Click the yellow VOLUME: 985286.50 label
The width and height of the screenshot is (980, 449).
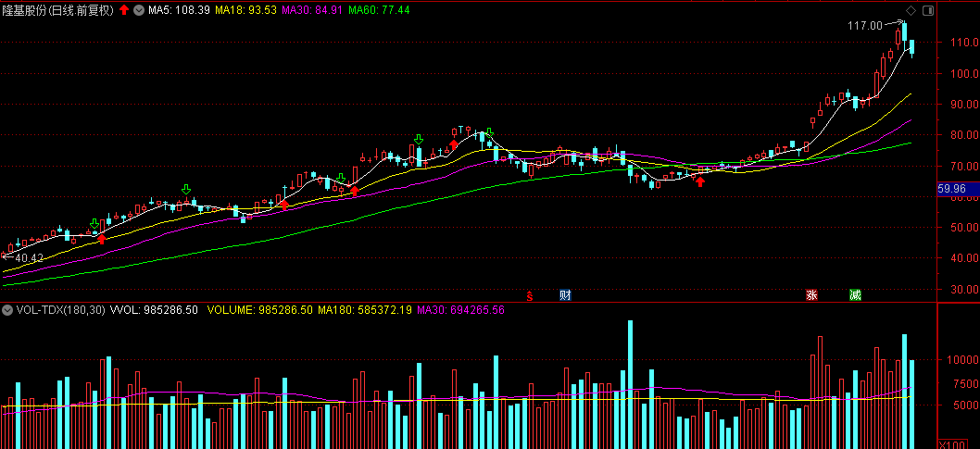(x=260, y=310)
